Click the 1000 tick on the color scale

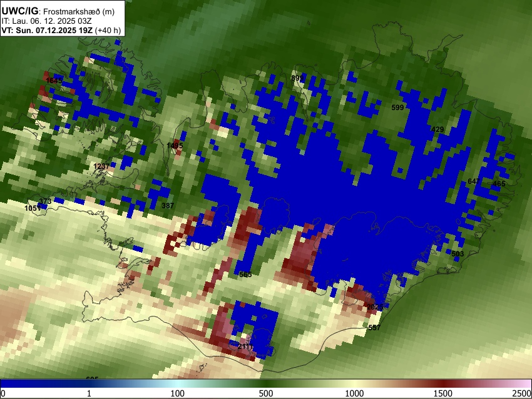[x=354, y=393]
